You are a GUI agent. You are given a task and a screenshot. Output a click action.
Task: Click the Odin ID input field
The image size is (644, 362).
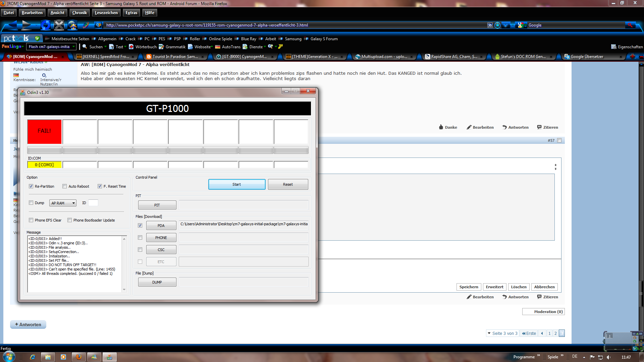[x=93, y=203]
